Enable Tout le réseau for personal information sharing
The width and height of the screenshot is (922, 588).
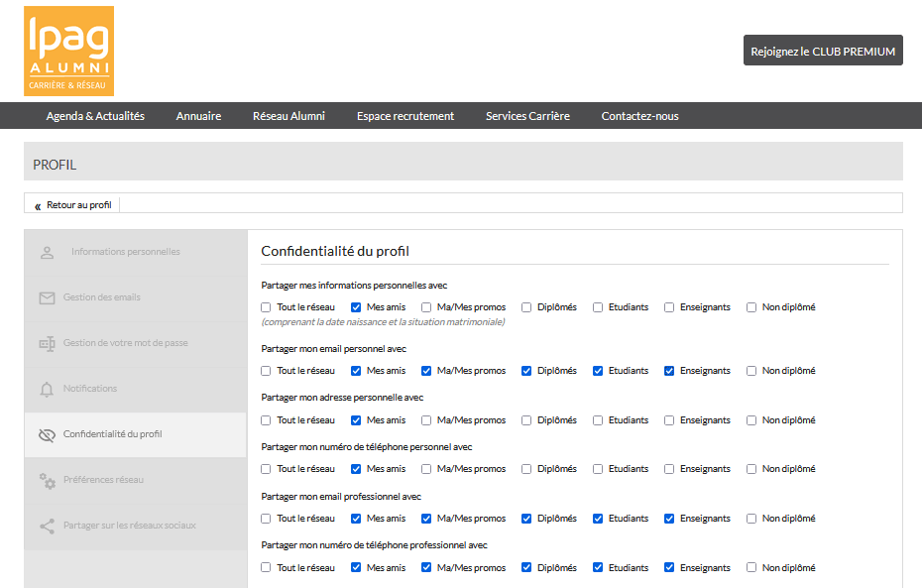pyautogui.click(x=266, y=307)
